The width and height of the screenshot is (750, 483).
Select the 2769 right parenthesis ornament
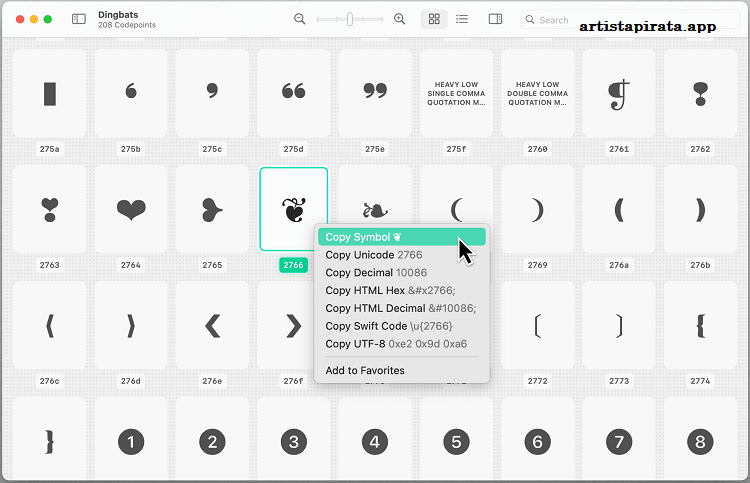538,209
